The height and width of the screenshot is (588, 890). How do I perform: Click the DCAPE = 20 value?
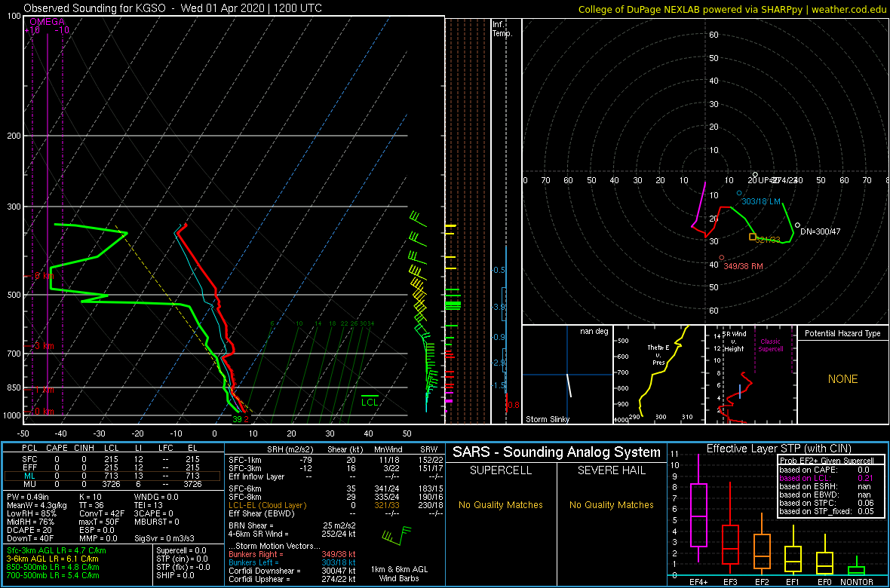tap(29, 529)
